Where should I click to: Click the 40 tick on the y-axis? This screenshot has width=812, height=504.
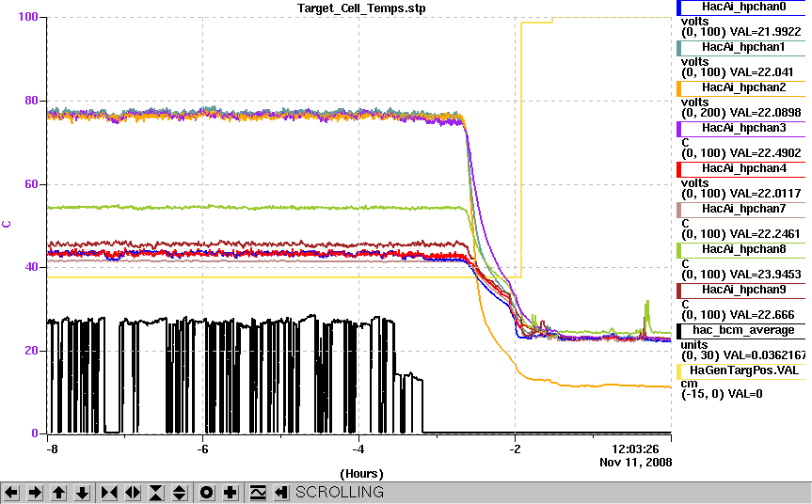pyautogui.click(x=32, y=267)
